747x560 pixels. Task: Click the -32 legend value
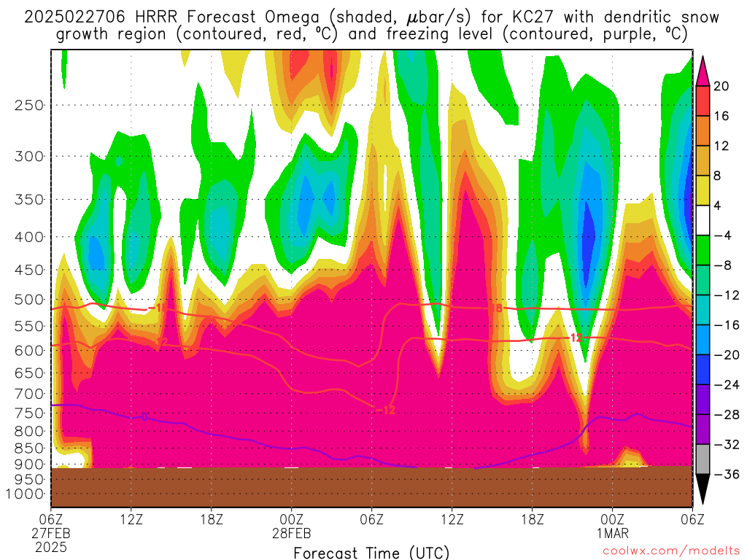pos(726,445)
